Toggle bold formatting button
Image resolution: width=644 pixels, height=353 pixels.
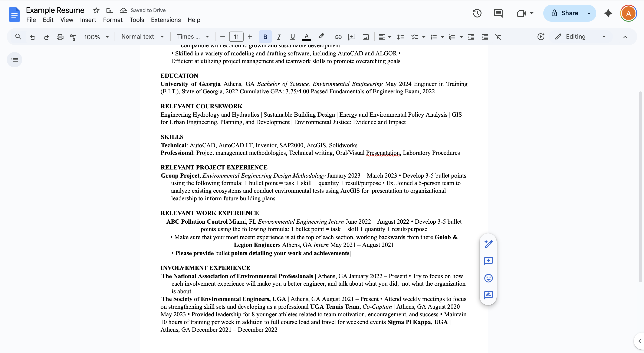[265, 37]
